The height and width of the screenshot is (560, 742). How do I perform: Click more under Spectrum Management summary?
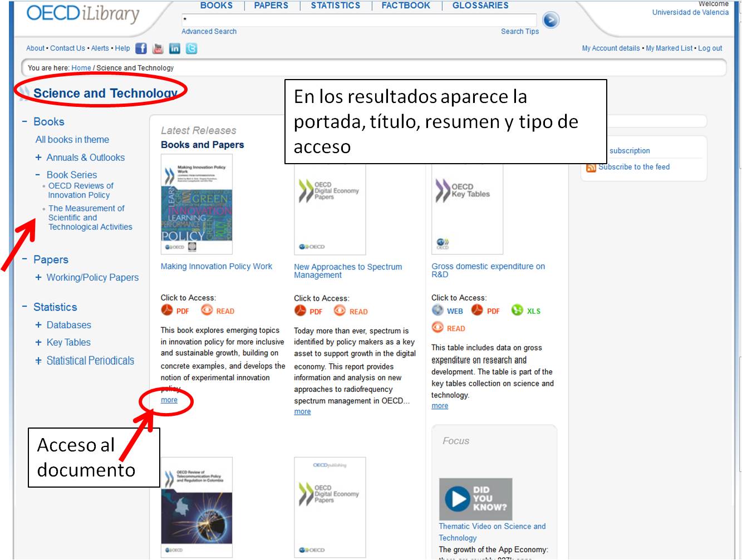302,412
